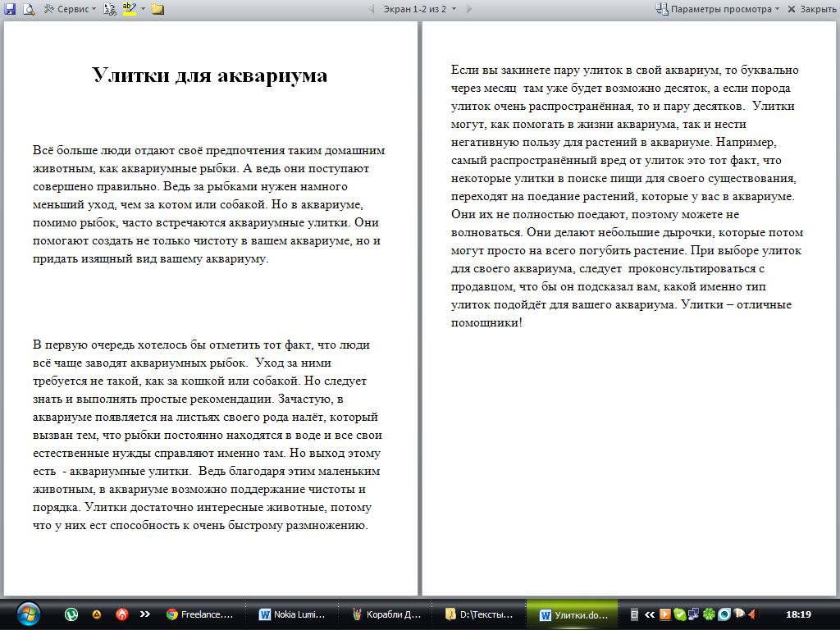The width and height of the screenshot is (840, 630).
Task: Open Print Preview magnifier page icon
Action: (x=29, y=8)
